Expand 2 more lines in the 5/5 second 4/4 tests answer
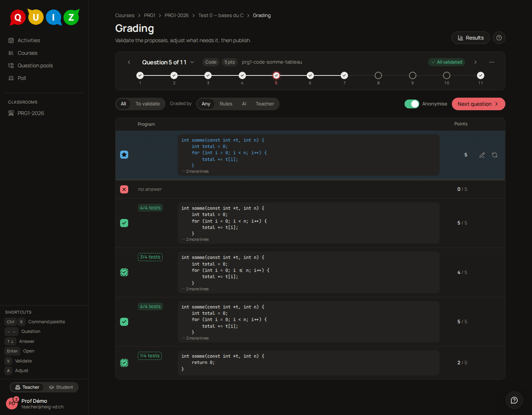532x415 pixels. [195, 338]
